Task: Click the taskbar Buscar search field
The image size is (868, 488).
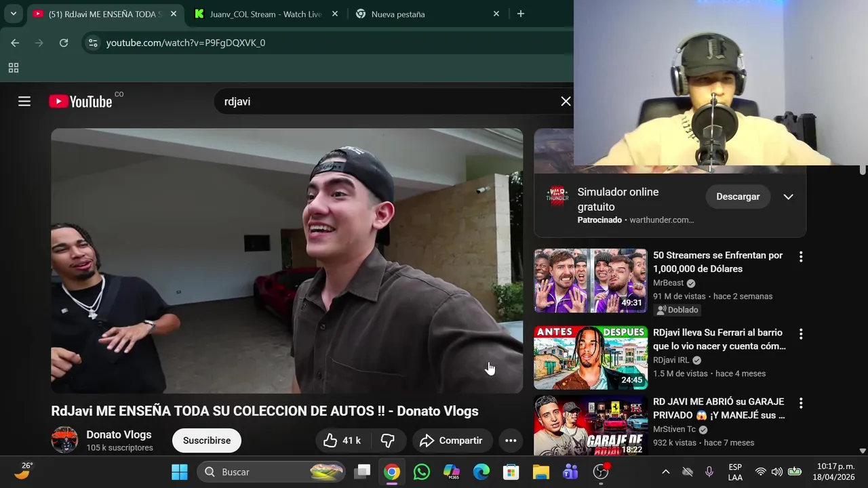Action: 272,472
